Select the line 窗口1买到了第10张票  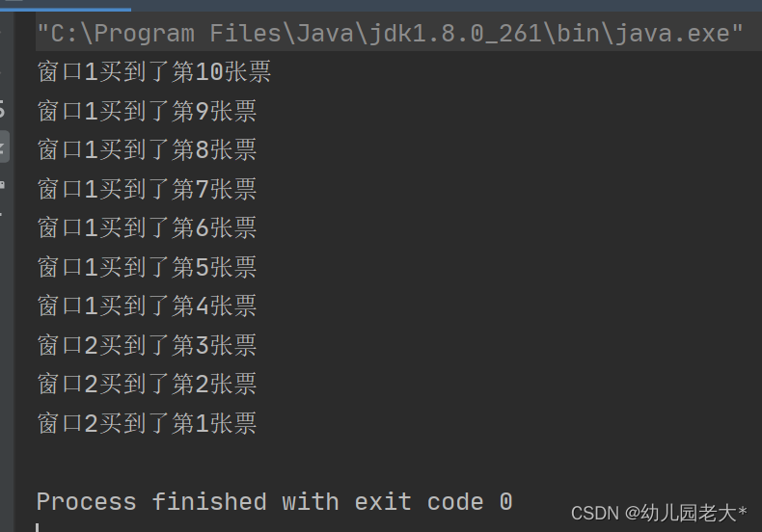click(x=154, y=72)
